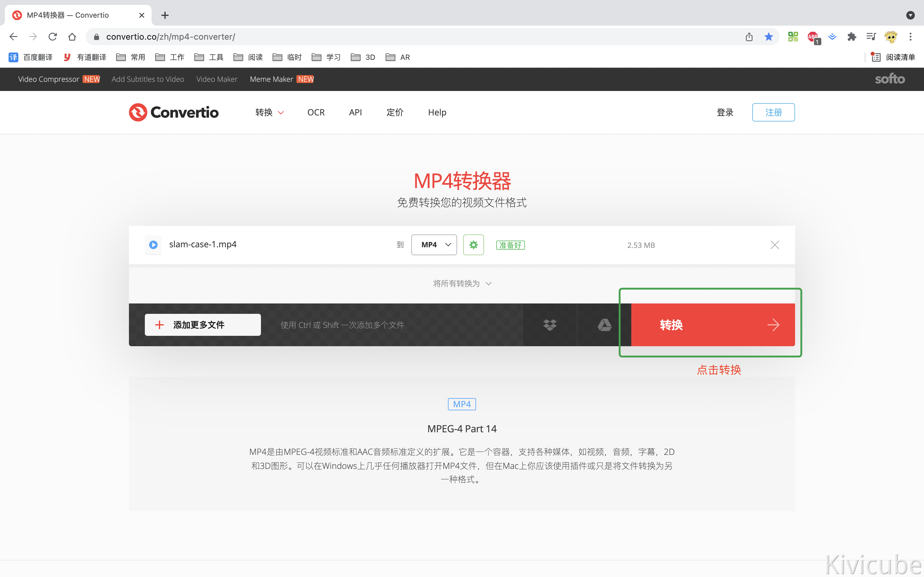Click the Dropbox upload icon
The image size is (924, 577).
click(x=550, y=325)
